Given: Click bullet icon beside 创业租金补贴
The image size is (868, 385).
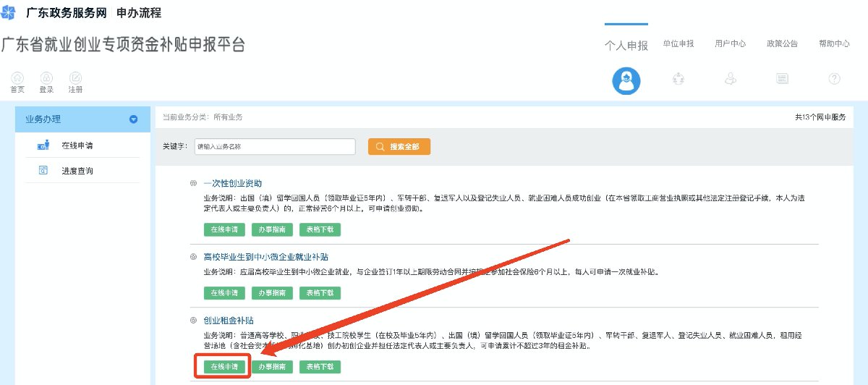Looking at the screenshot, I should click(193, 320).
